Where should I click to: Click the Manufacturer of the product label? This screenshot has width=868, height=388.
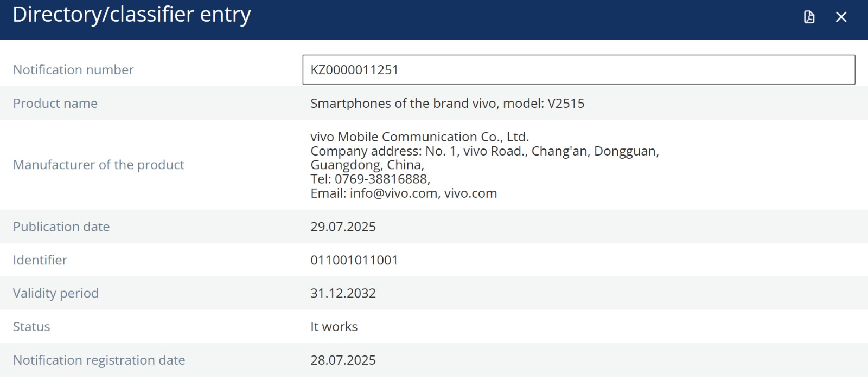[99, 165]
